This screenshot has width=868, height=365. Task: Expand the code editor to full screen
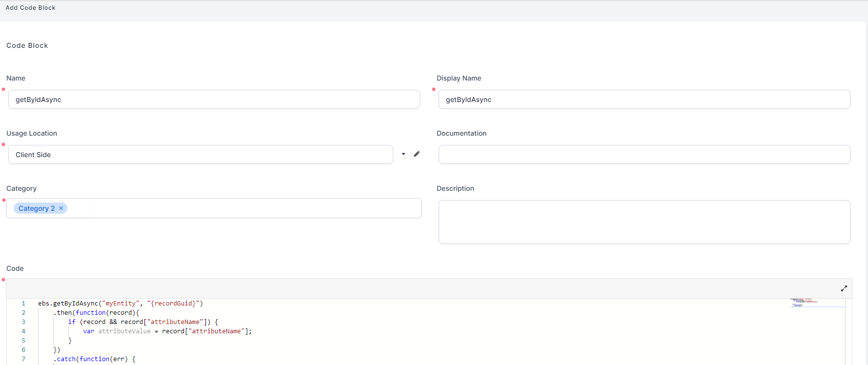click(844, 288)
